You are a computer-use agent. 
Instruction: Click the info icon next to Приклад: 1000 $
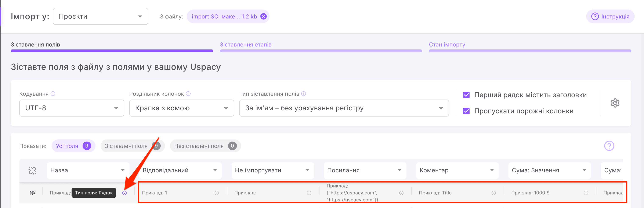[586, 193]
